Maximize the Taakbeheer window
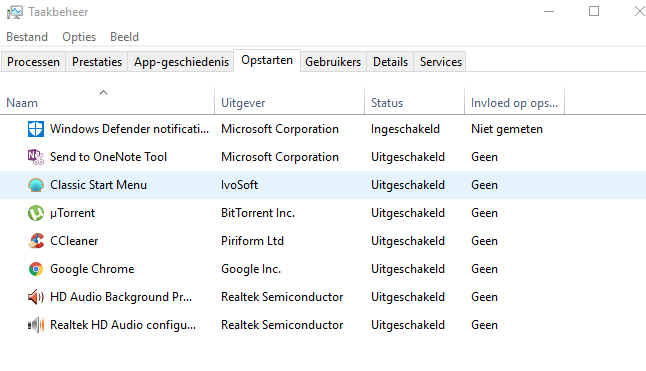The height and width of the screenshot is (371, 646). coord(594,12)
